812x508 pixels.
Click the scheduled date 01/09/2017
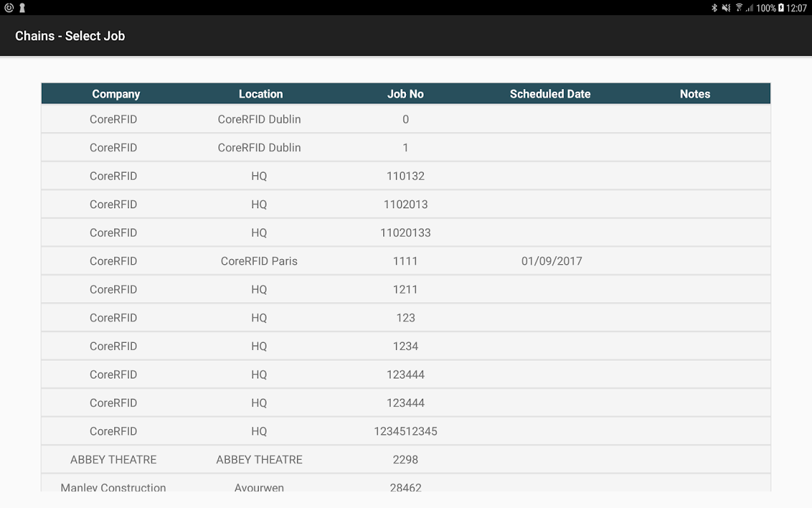point(552,261)
